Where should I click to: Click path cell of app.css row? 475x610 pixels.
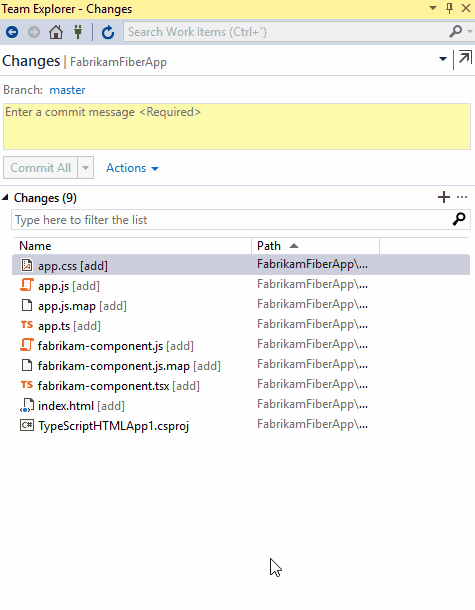(x=312, y=264)
